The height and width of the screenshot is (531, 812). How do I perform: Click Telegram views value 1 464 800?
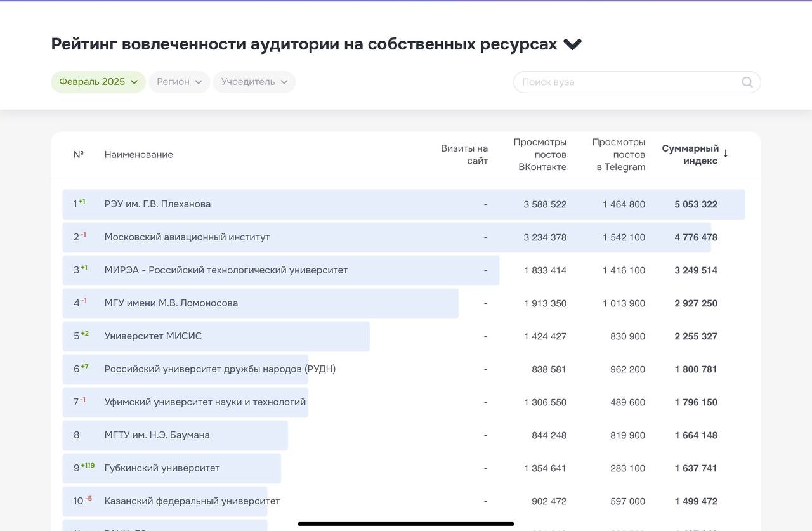(x=624, y=204)
